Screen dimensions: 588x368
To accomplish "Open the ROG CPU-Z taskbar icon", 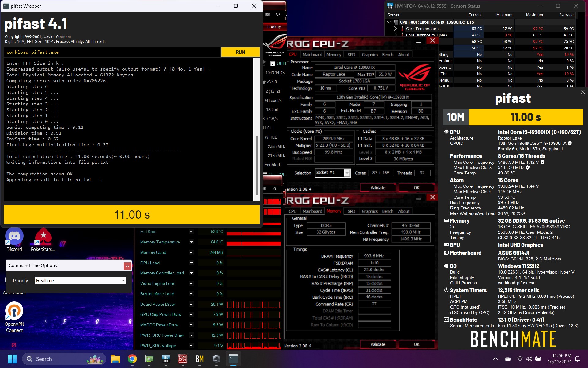I will pos(183,359).
